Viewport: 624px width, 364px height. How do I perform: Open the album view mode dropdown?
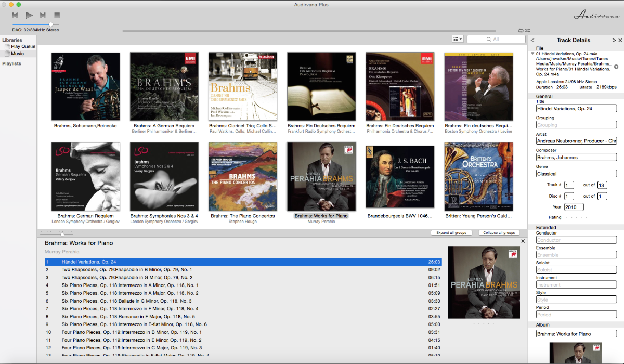tap(458, 39)
